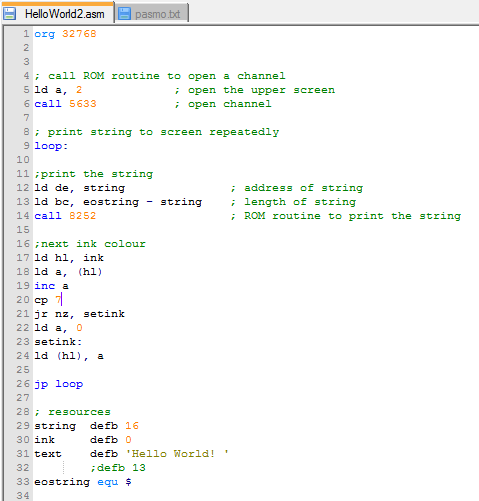Click 'jp loop' on line 26

pyautogui.click(x=59, y=384)
